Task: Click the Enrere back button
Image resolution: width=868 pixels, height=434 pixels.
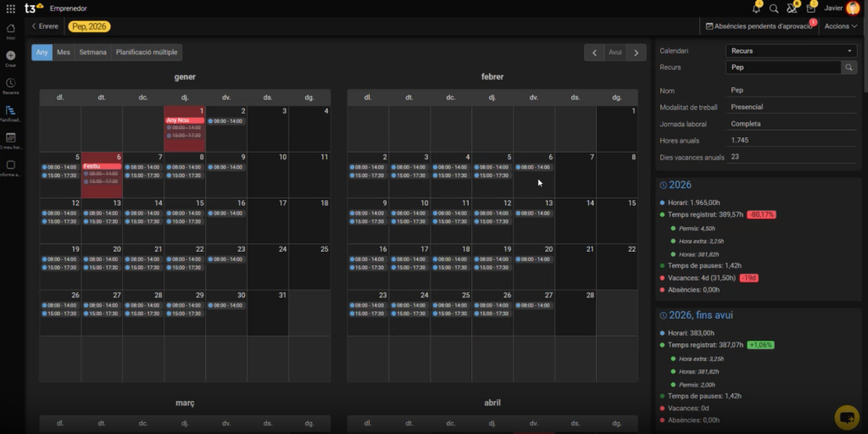Action: pos(45,26)
